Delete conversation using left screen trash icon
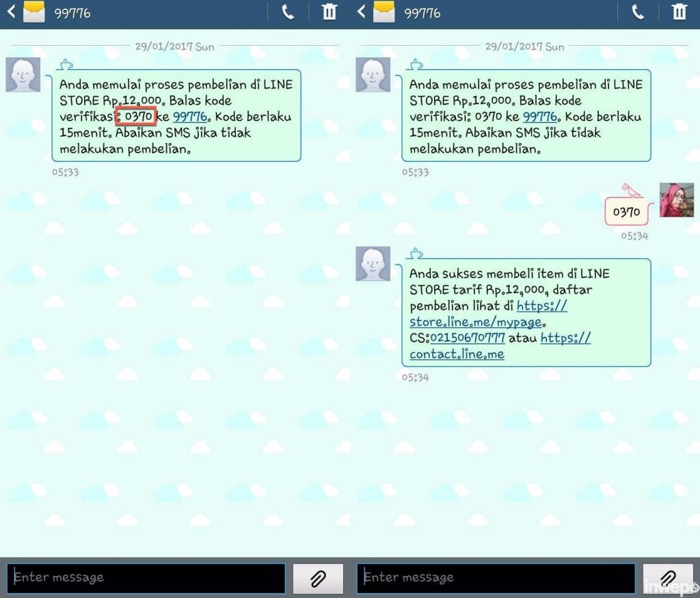This screenshot has height=598, width=700. coord(329,12)
